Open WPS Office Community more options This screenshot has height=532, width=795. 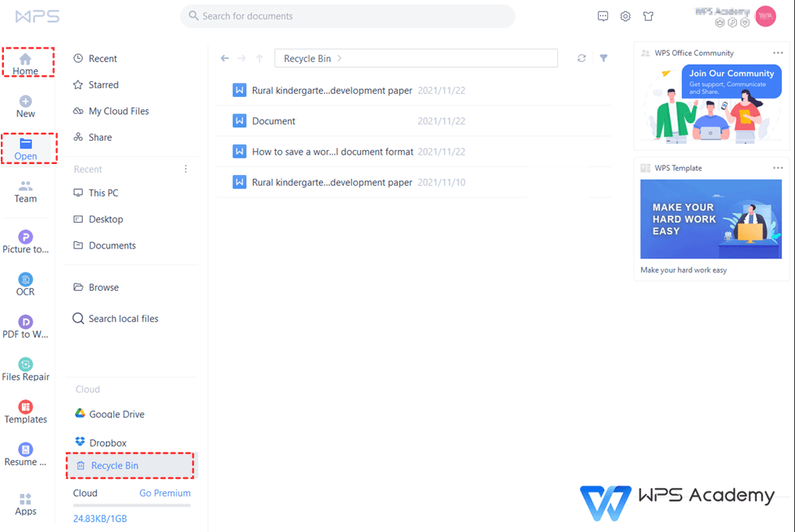pyautogui.click(x=778, y=52)
